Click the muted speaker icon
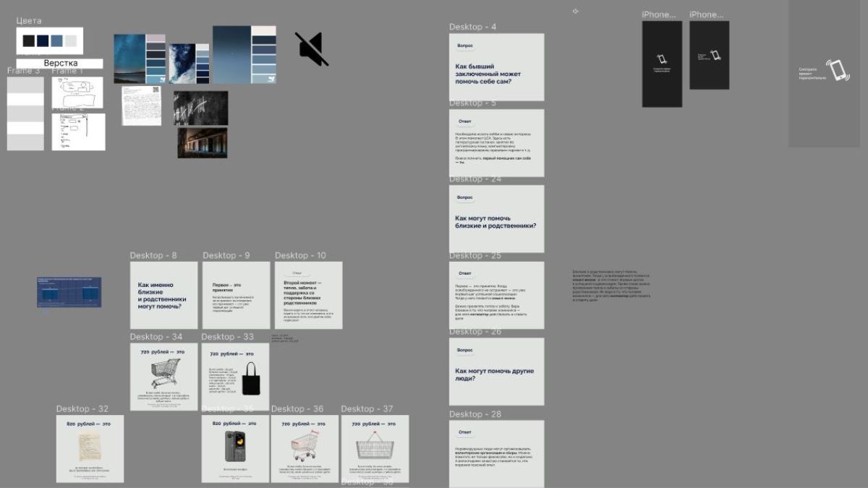 click(312, 49)
